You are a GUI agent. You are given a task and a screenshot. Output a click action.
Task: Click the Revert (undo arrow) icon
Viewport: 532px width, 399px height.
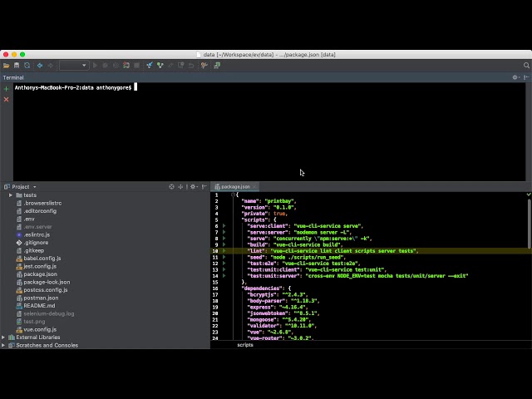[x=191, y=66]
